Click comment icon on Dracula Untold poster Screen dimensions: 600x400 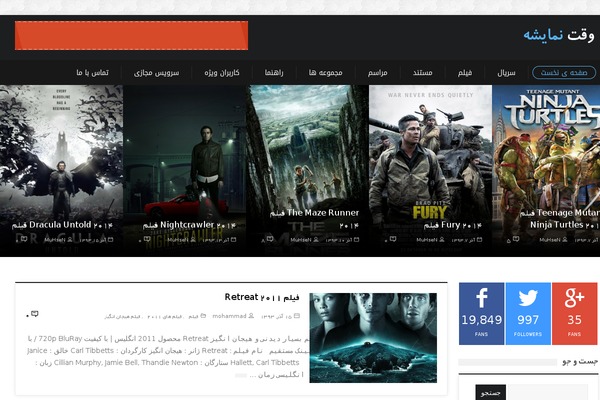tap(24, 239)
